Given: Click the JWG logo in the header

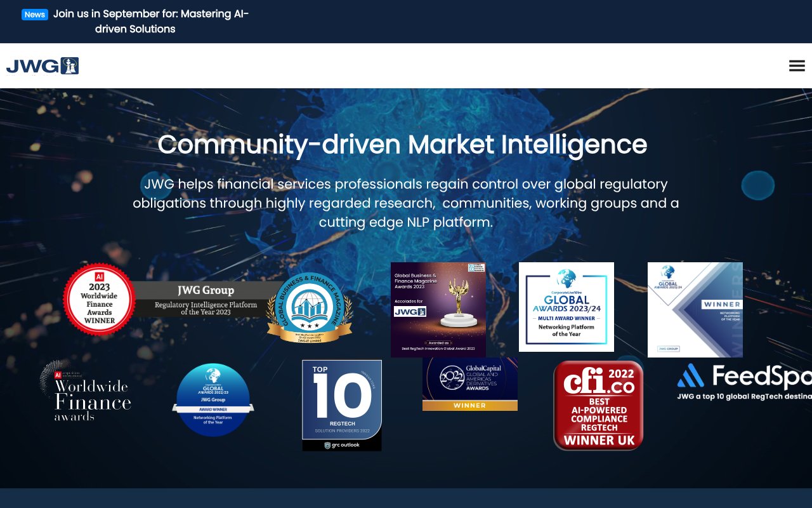Looking at the screenshot, I should coord(42,65).
